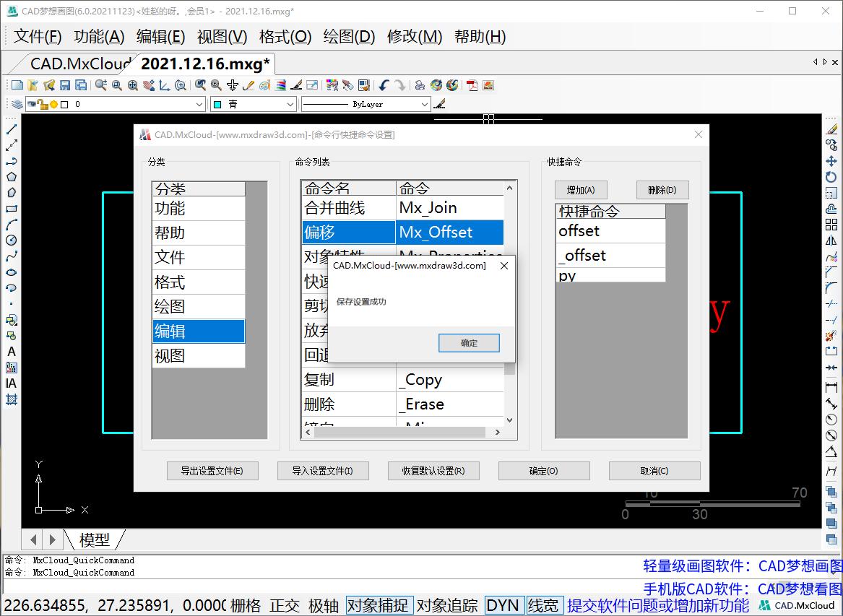
Task: Click the Mirror tool icon
Action: 831,240
